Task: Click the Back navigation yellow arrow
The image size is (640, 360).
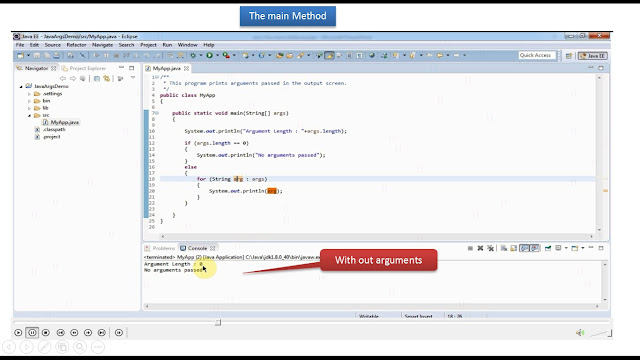Action: point(440,56)
